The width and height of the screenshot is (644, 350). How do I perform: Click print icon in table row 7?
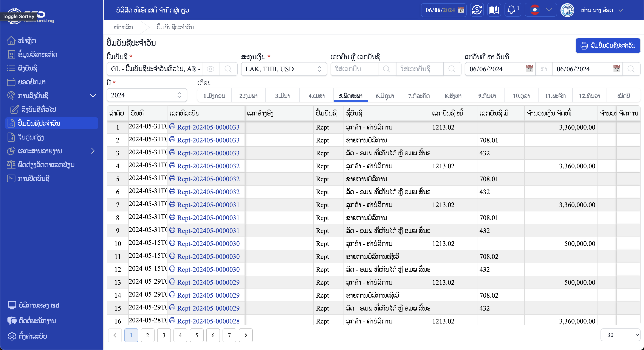click(172, 204)
